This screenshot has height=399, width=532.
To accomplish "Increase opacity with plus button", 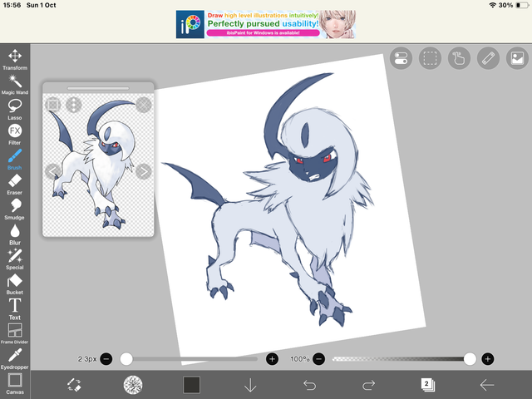I will click(x=488, y=359).
